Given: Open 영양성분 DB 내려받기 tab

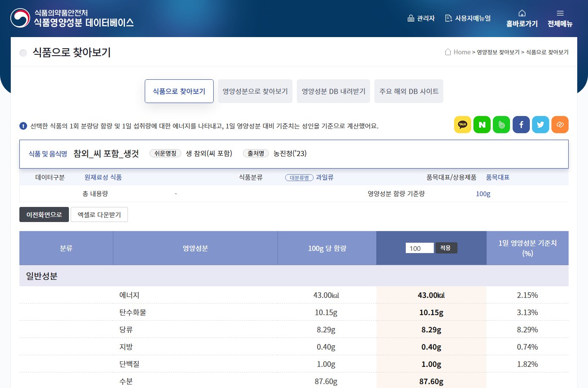Looking at the screenshot, I should (333, 91).
